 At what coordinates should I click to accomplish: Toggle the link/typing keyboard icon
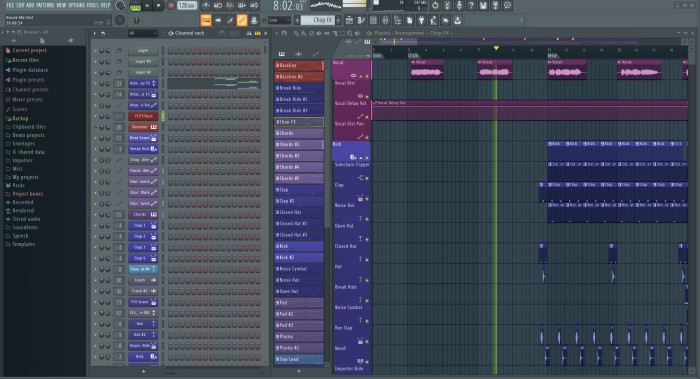(x=242, y=20)
